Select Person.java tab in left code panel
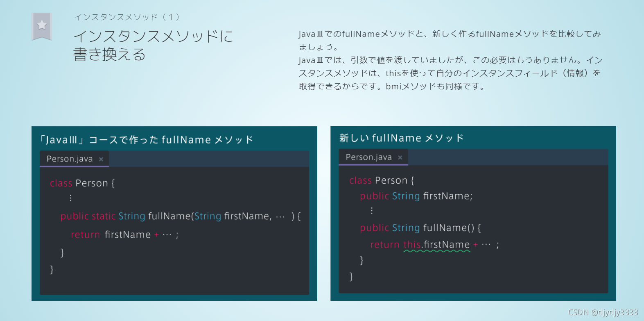This screenshot has width=644, height=321. [74, 159]
